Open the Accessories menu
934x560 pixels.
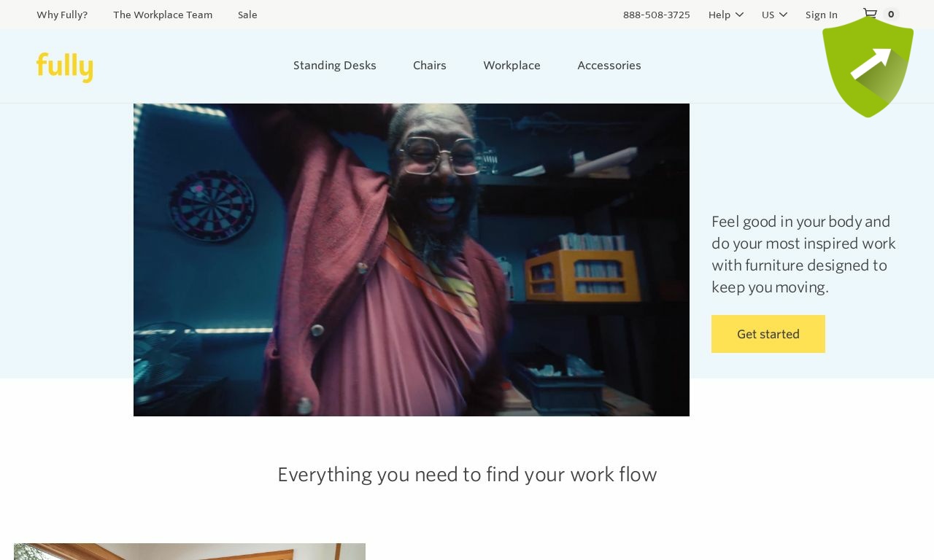point(609,66)
